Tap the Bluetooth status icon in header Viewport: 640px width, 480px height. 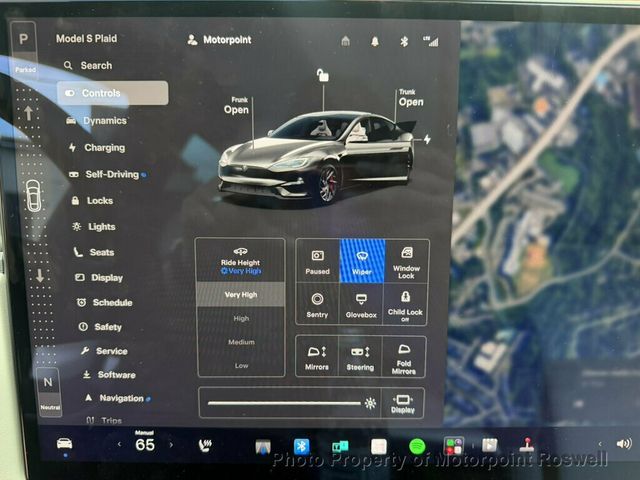pyautogui.click(x=404, y=41)
